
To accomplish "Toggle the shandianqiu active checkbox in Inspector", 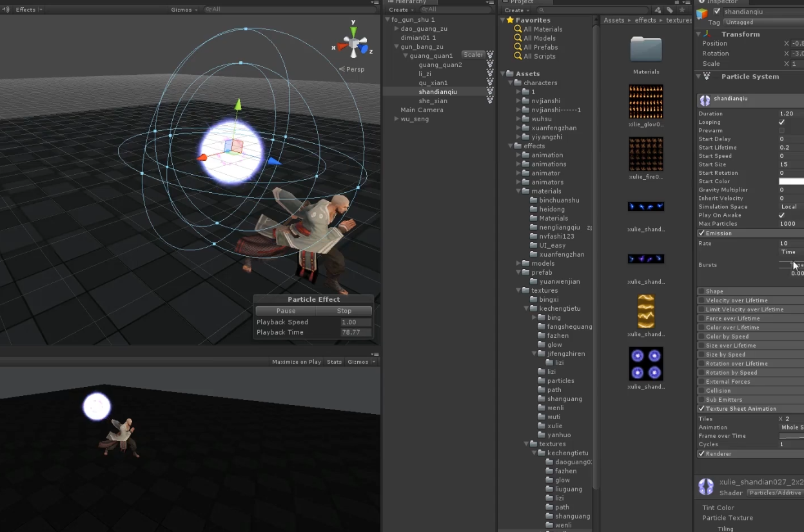I will [x=717, y=12].
